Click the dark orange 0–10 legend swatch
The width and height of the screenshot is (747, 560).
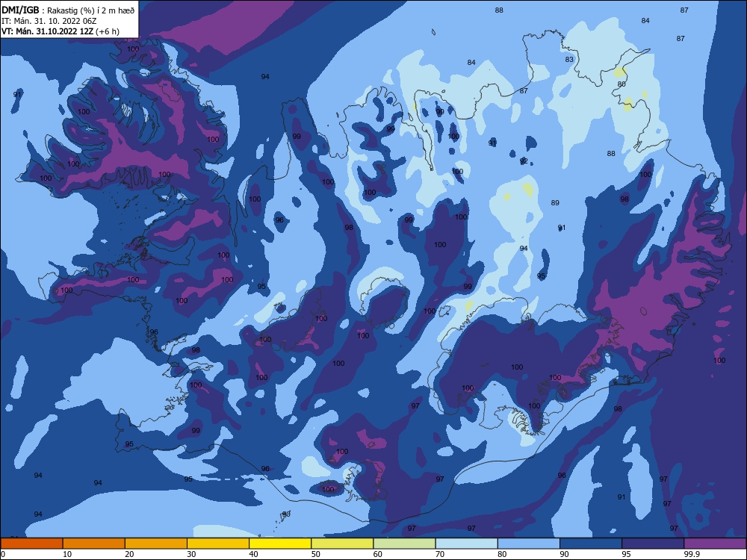tap(31, 544)
